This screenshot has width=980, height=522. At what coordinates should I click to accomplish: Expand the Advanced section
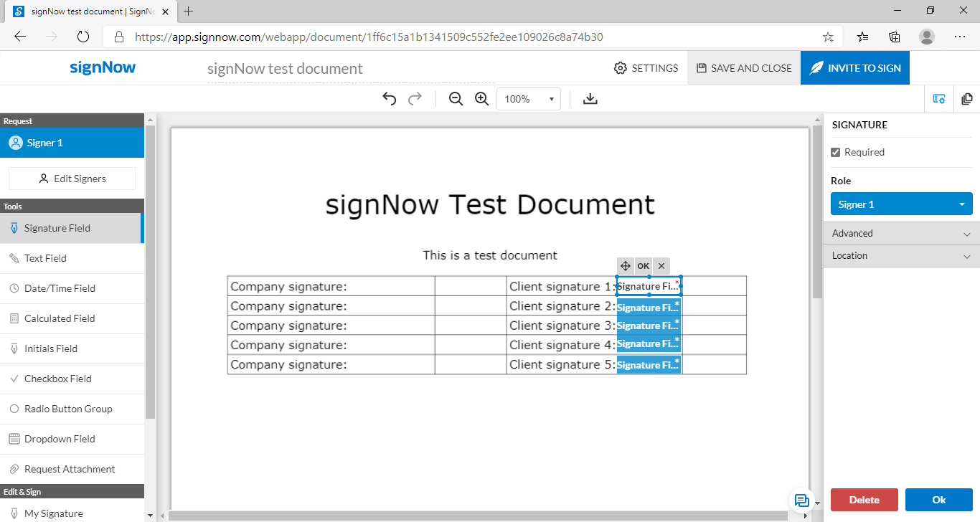click(901, 233)
